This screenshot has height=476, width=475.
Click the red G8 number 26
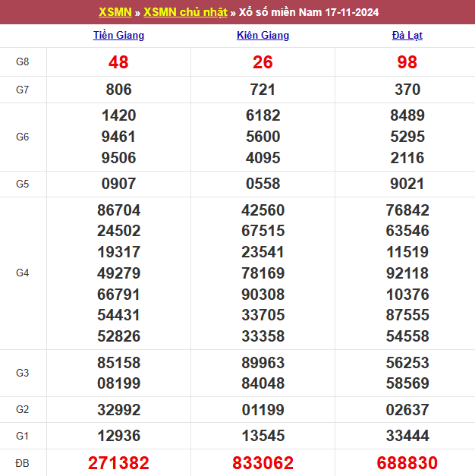pos(263,62)
